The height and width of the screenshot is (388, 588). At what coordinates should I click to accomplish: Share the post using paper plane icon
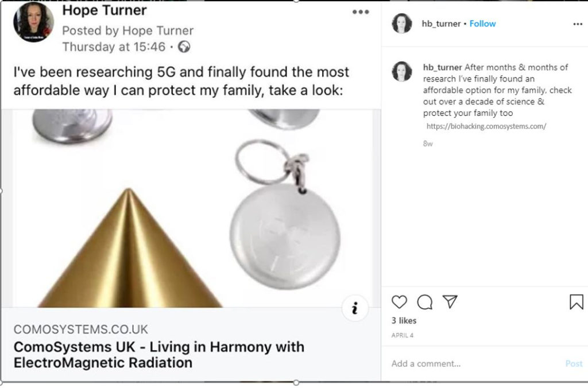450,301
